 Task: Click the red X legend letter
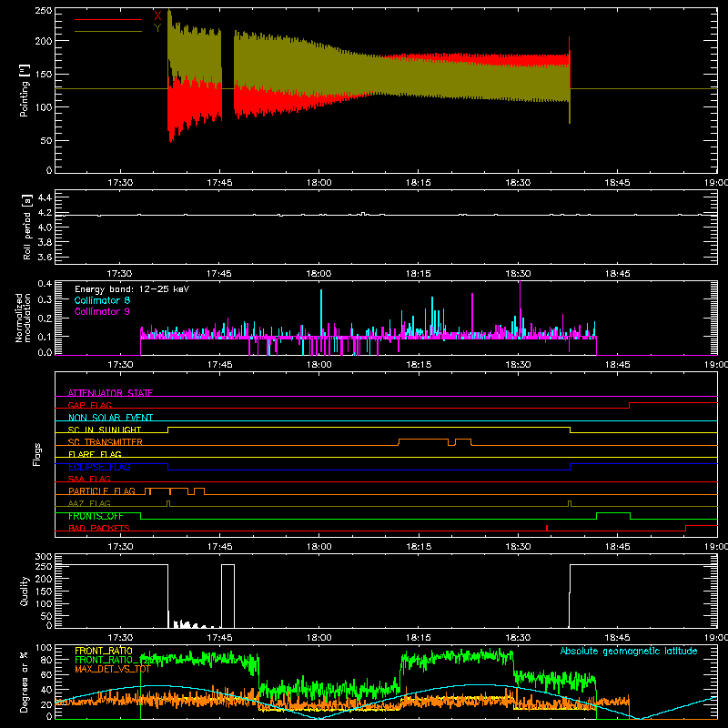[157, 15]
